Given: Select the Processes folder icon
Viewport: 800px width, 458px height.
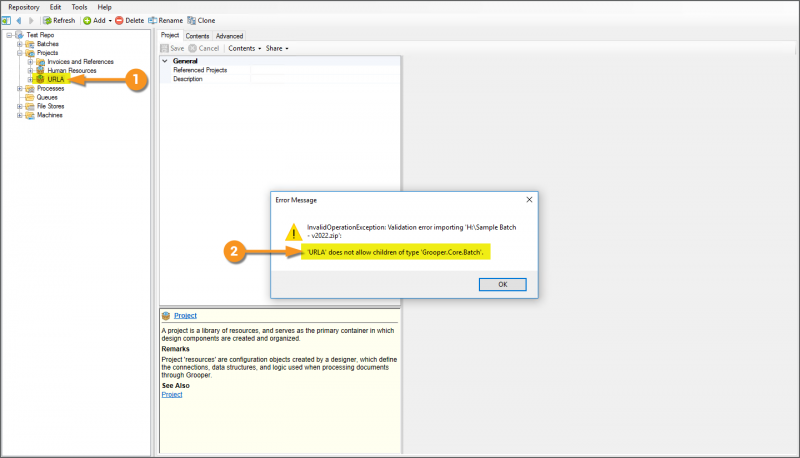Looking at the screenshot, I should pyautogui.click(x=30, y=89).
